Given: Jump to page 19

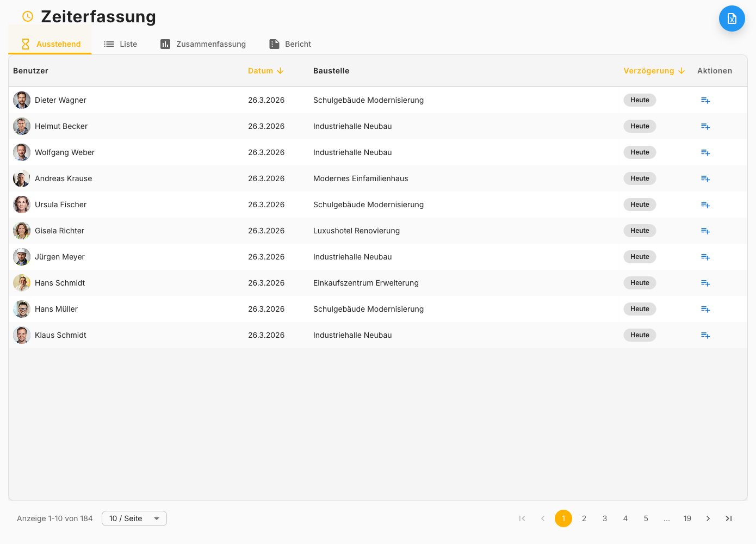Looking at the screenshot, I should (687, 518).
